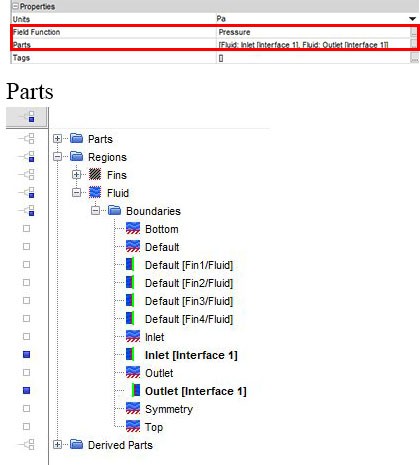Uncheck the Inlet [Interface 1] checkbox

pyautogui.click(x=26, y=354)
